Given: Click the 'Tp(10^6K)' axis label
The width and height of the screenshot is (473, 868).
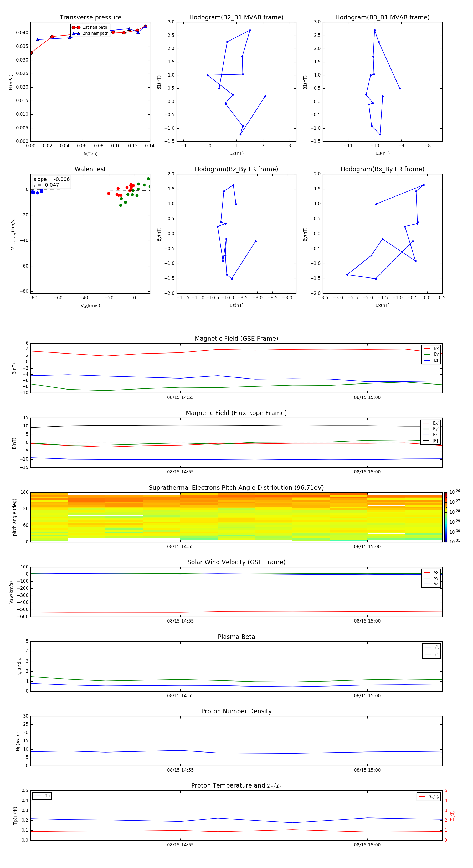Looking at the screenshot, I should tap(16, 815).
